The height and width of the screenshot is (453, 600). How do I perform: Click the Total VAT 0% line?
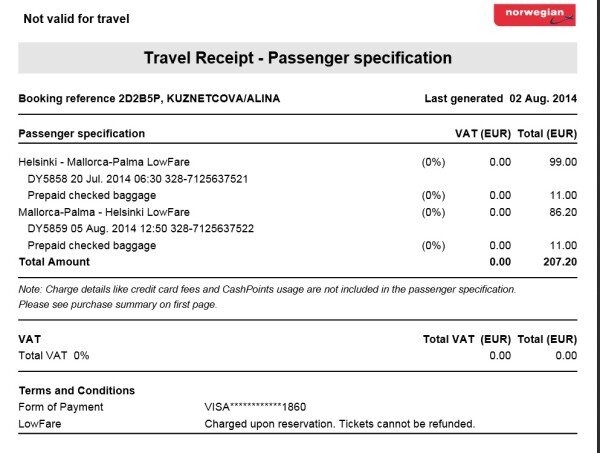tap(54, 356)
